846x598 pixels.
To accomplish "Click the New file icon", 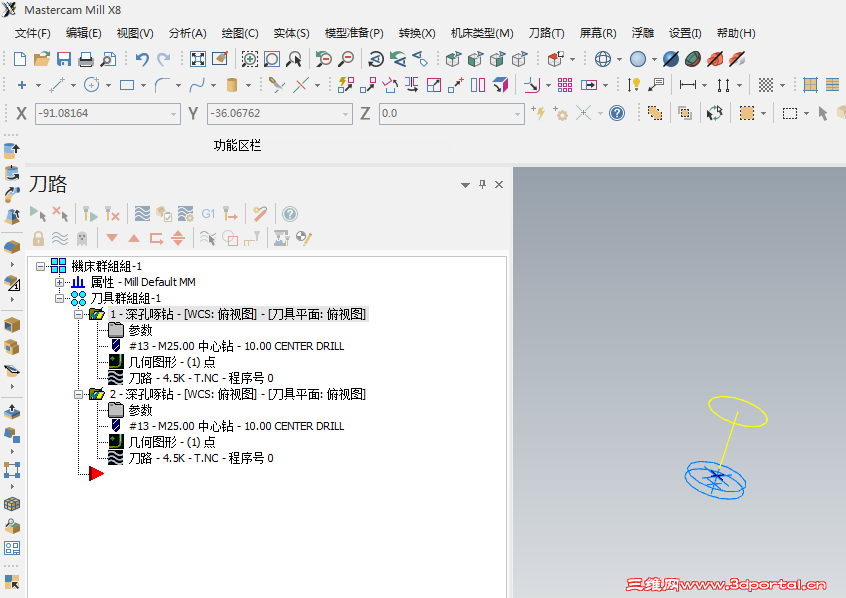I will [x=19, y=59].
